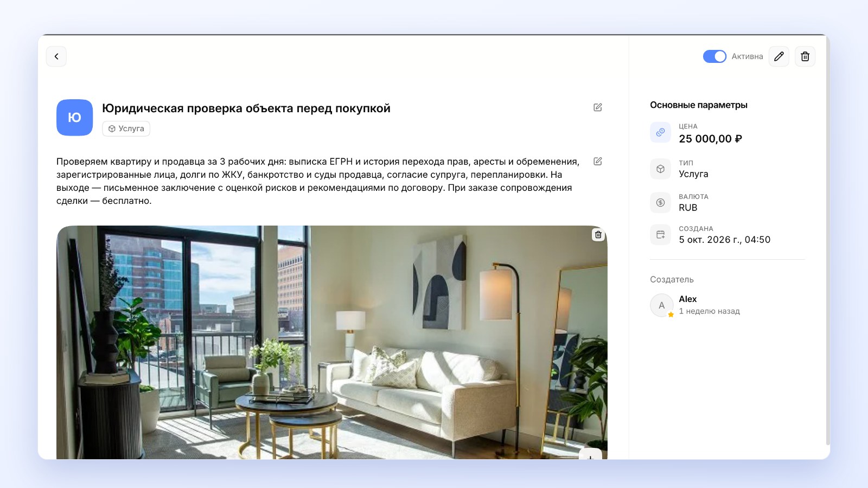Viewport: 868px width, 488px height.
Task: Click the blue Ю avatar tile
Action: (x=75, y=117)
